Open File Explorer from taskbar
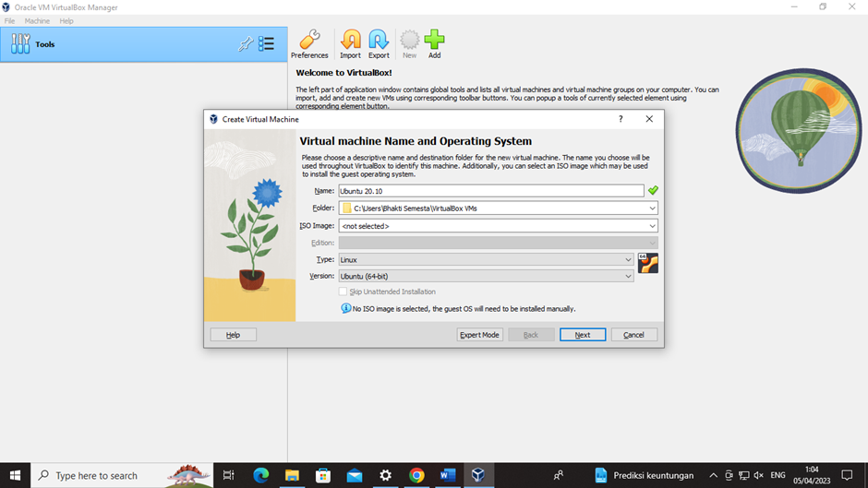 coord(292,475)
